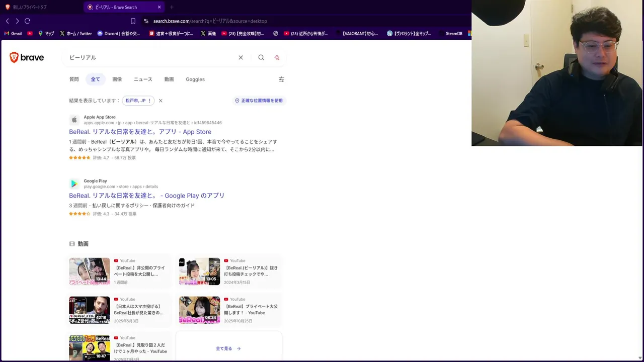Open the 画像 X bookmark
This screenshot has height=362, width=644.
point(208,34)
